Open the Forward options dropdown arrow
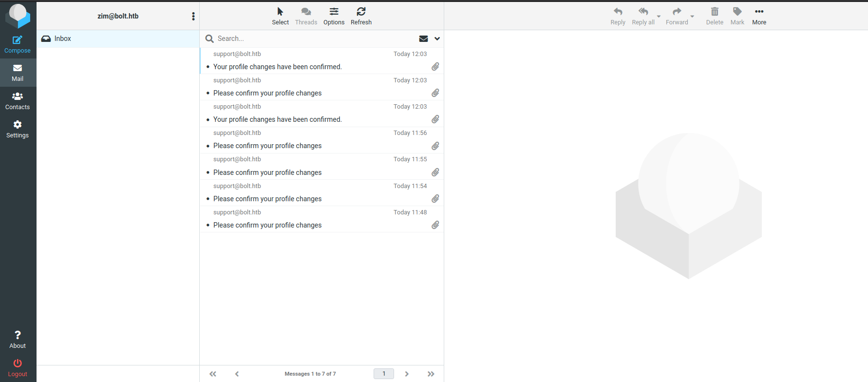The image size is (868, 382). [692, 17]
